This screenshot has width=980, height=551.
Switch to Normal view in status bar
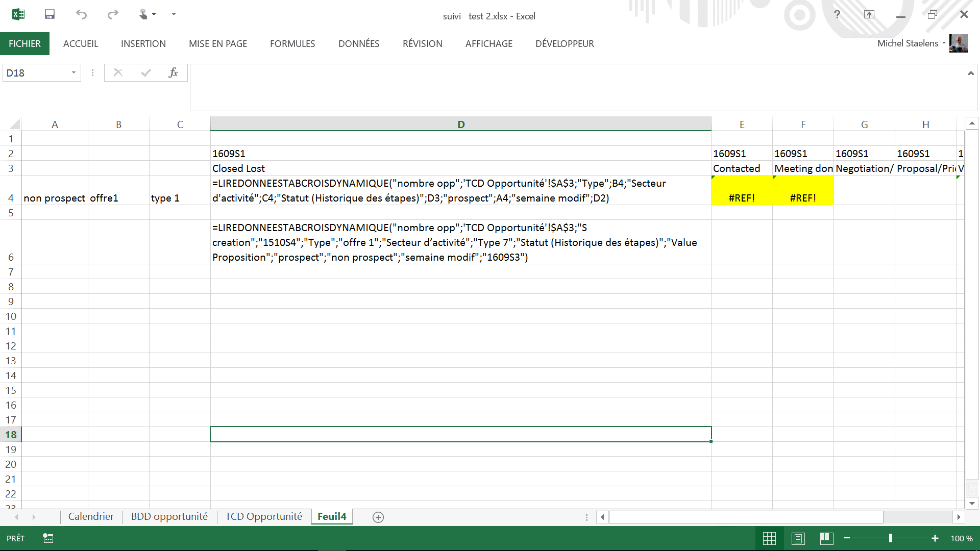[x=769, y=538]
